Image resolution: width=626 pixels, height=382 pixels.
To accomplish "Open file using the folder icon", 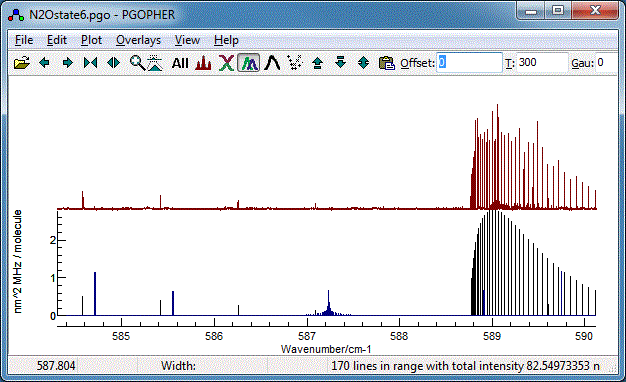I will point(22,63).
